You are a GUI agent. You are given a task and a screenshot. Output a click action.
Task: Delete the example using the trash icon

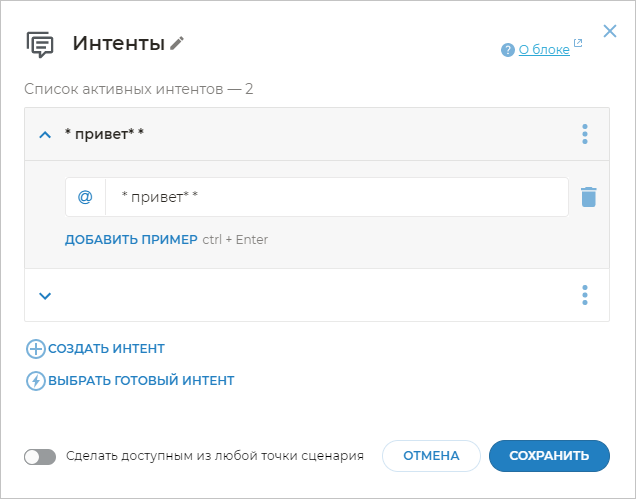[589, 197]
